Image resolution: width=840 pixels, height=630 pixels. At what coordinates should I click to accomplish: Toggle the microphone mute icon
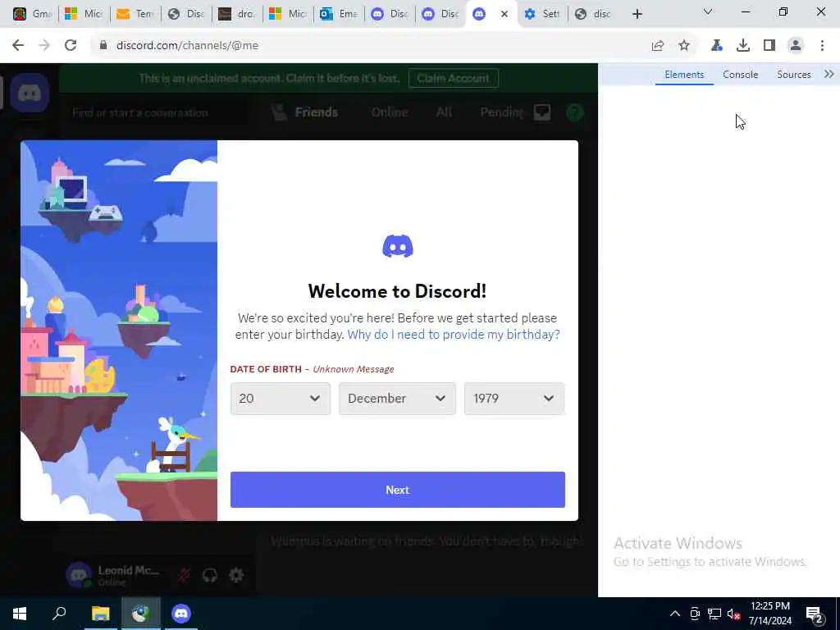pos(184,575)
